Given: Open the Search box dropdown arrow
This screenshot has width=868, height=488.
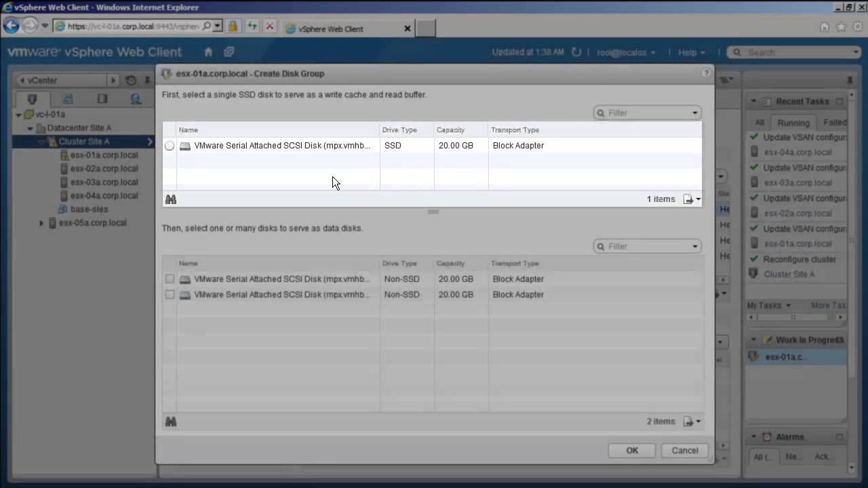Looking at the screenshot, I should [856, 52].
